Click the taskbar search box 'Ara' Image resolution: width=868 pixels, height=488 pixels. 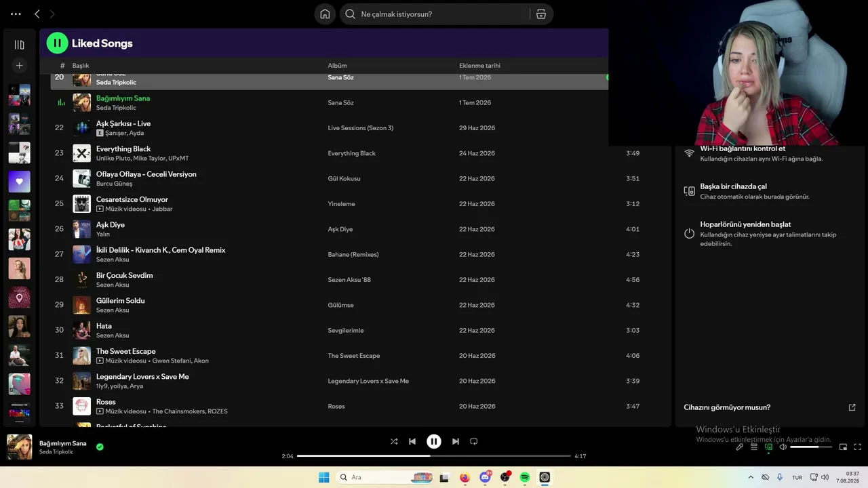click(x=385, y=477)
